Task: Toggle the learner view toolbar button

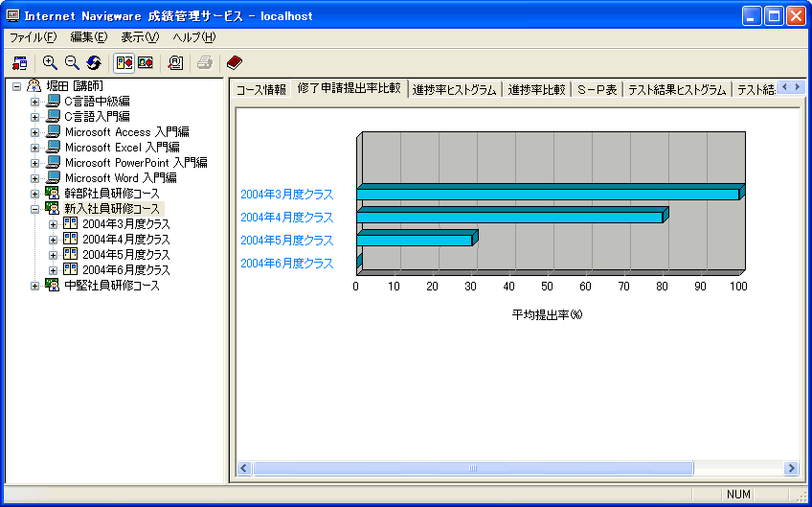Action: tap(145, 63)
